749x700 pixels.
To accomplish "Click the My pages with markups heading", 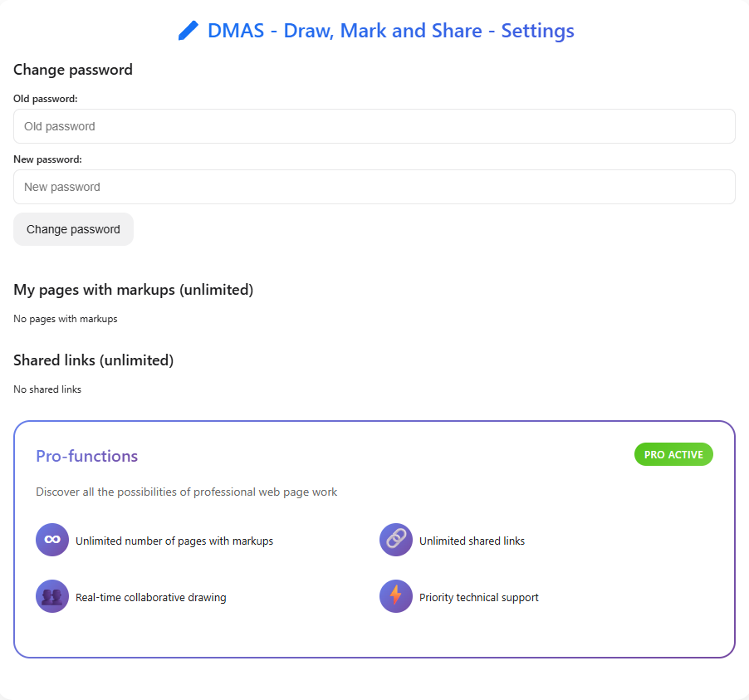I will (133, 289).
